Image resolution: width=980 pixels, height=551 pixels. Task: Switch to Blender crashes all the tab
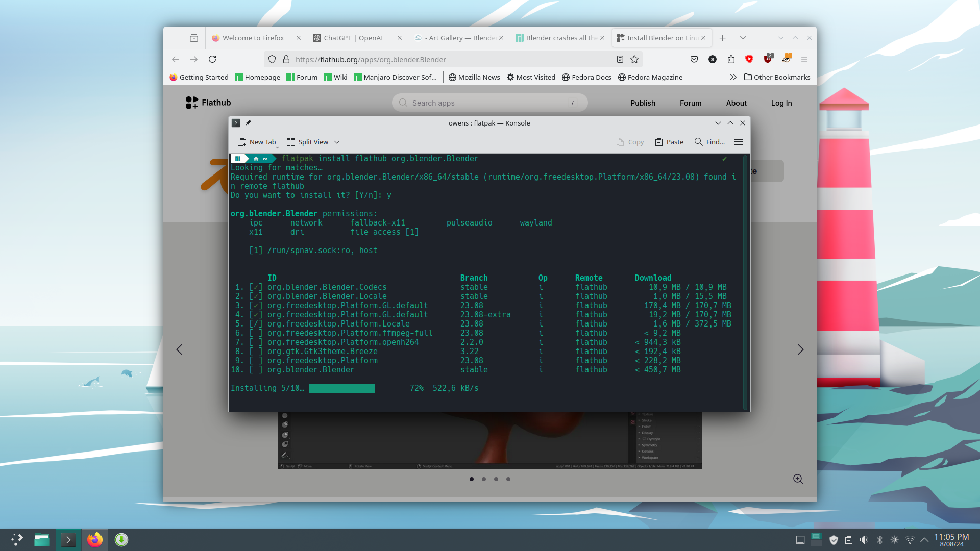(x=560, y=38)
